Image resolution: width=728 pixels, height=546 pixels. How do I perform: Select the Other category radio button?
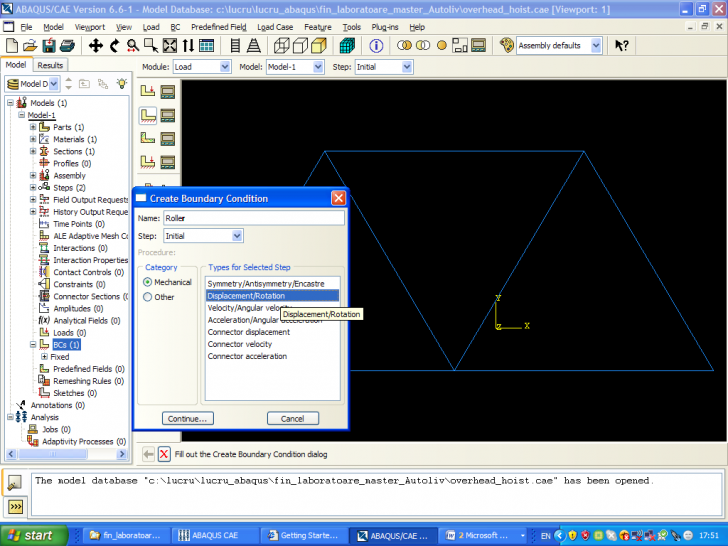point(148,297)
